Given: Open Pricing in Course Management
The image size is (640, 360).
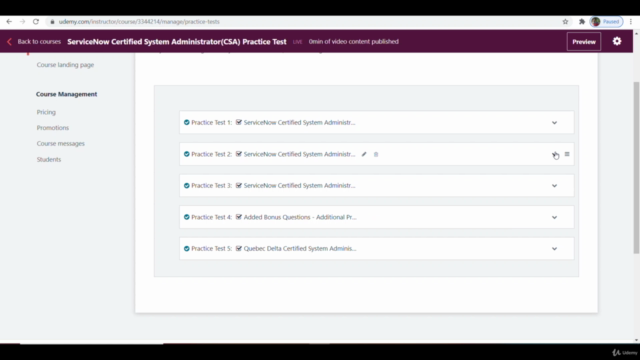Looking at the screenshot, I should click(46, 112).
